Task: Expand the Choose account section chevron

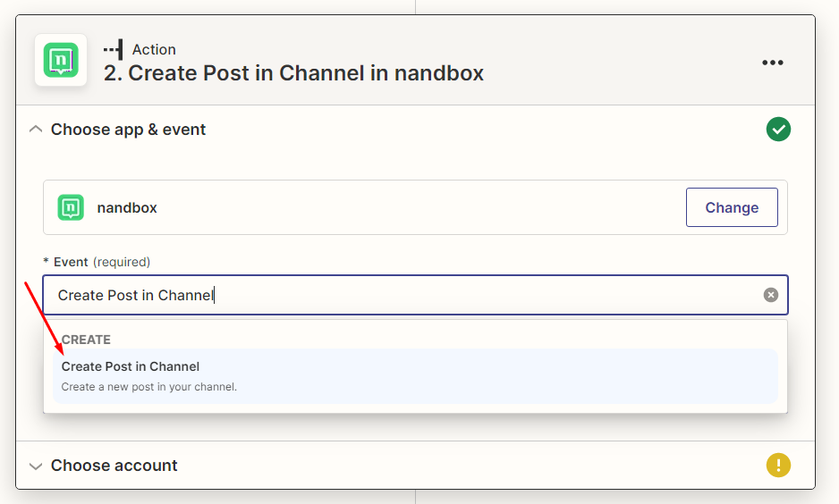Action: point(36,466)
